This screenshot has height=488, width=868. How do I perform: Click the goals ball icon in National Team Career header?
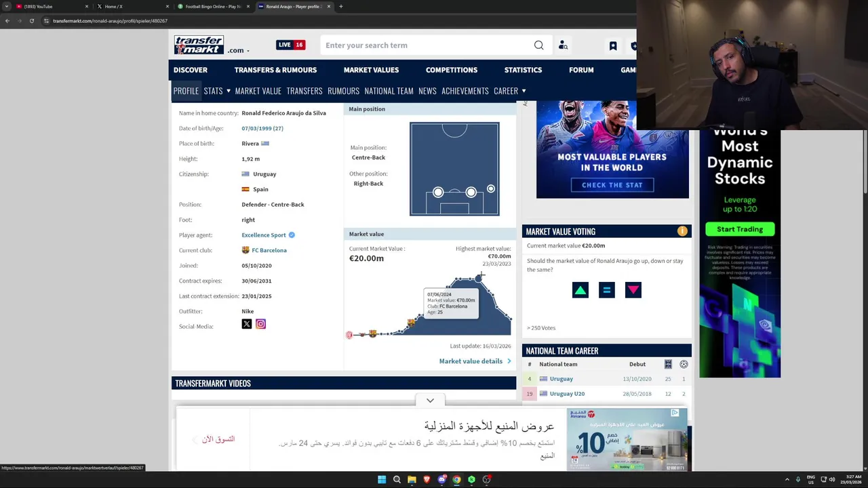click(x=684, y=364)
